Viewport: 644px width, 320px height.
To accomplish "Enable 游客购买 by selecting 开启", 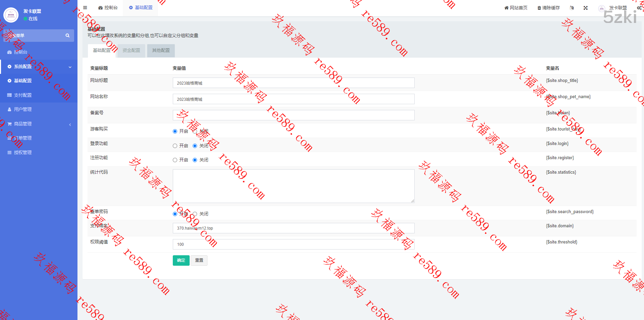I will [175, 132].
